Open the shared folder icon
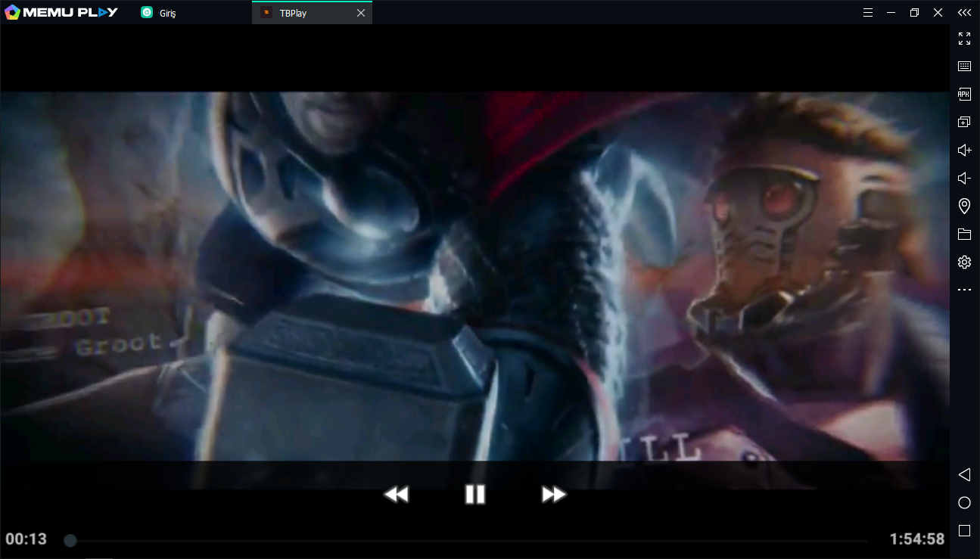Viewport: 980px width, 559px height. coord(964,234)
